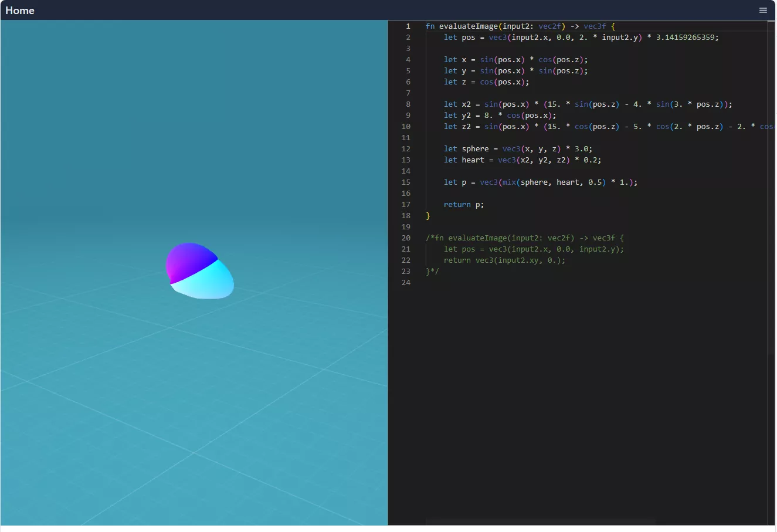
Task: Open the hamburger menu in the header
Action: click(763, 10)
